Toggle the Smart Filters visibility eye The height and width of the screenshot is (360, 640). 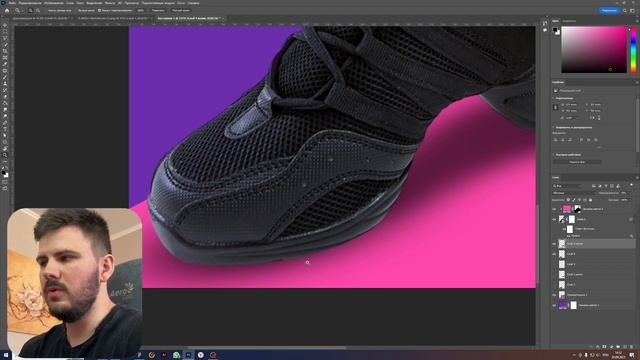tap(564, 229)
